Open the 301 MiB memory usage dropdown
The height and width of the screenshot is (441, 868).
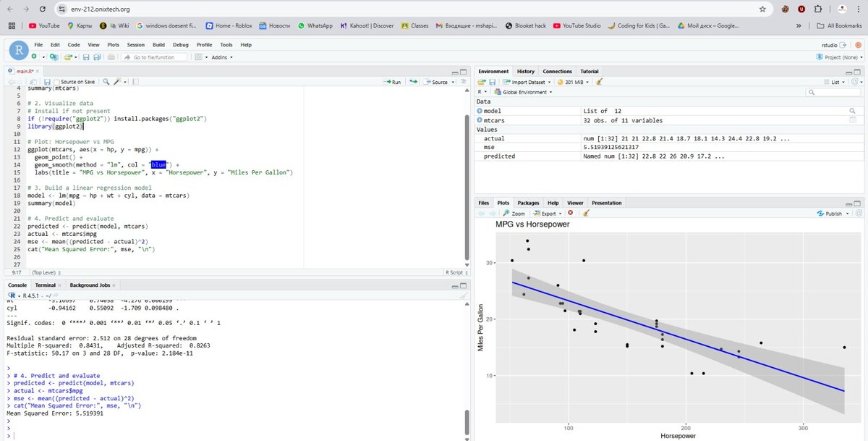pyautogui.click(x=575, y=82)
